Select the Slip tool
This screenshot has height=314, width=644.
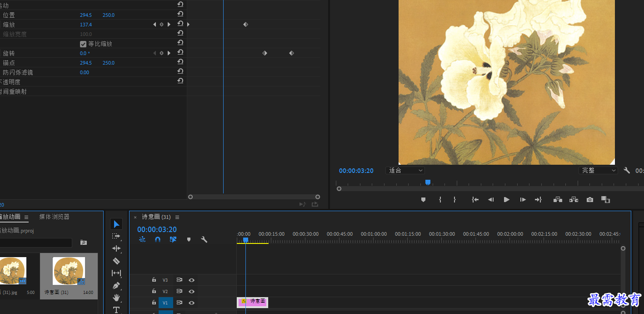click(x=116, y=273)
